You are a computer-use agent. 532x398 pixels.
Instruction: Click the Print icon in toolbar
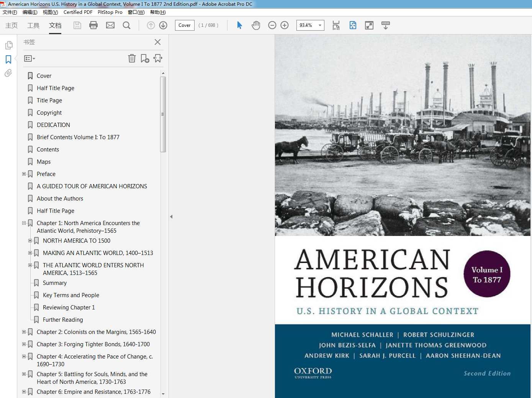(x=93, y=25)
